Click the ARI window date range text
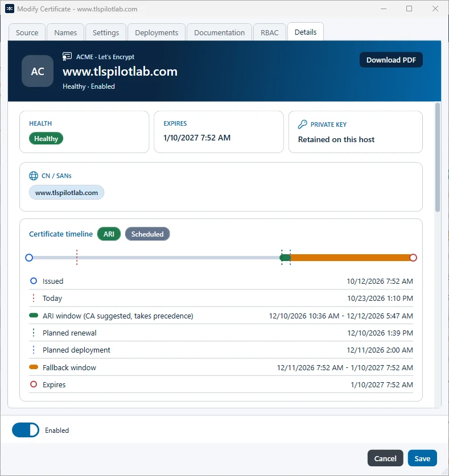Screen dimensions: 449x476 (x=341, y=316)
